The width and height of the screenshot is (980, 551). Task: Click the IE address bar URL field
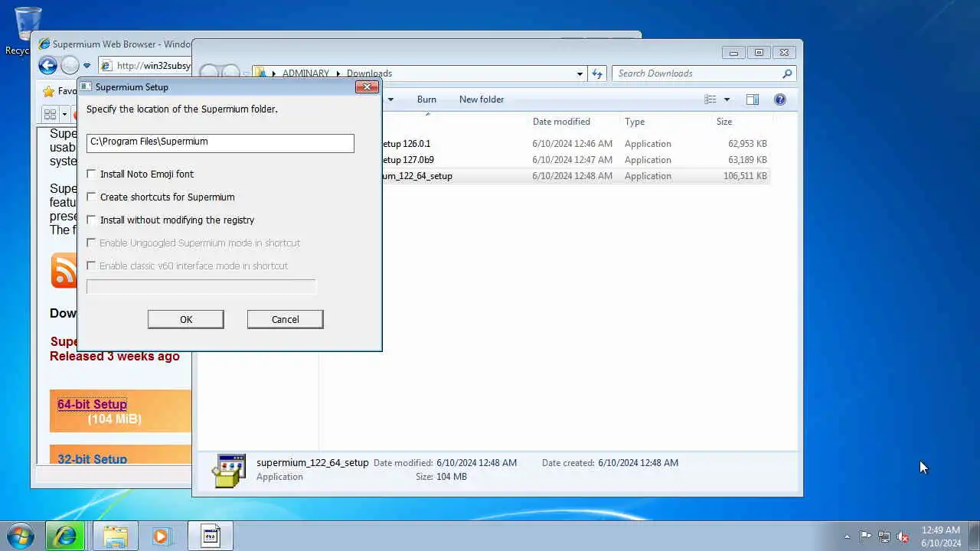click(x=153, y=66)
